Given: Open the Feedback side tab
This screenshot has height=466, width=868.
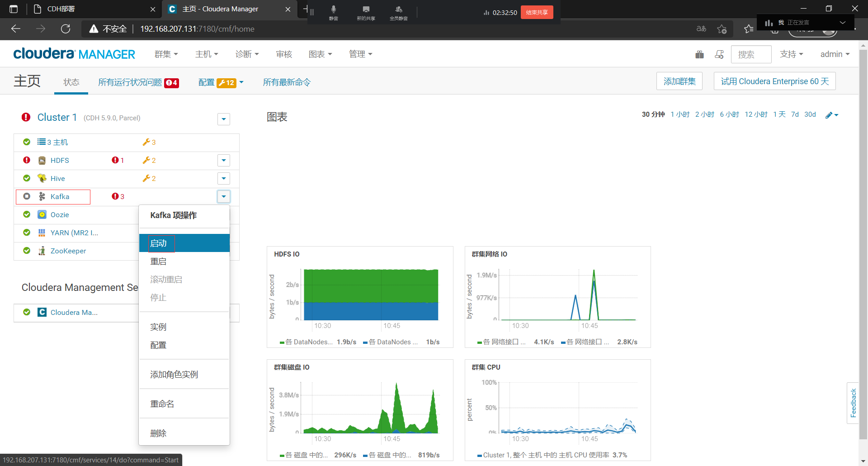Looking at the screenshot, I should pyautogui.click(x=853, y=403).
